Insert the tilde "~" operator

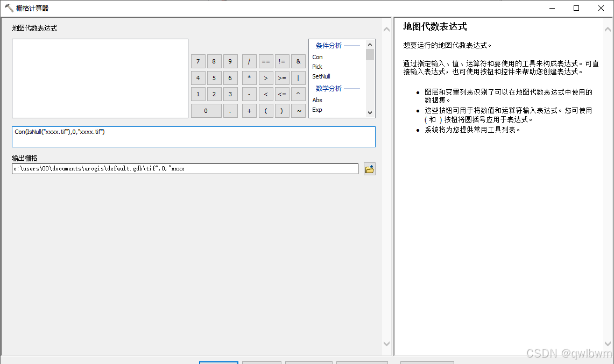coord(298,111)
